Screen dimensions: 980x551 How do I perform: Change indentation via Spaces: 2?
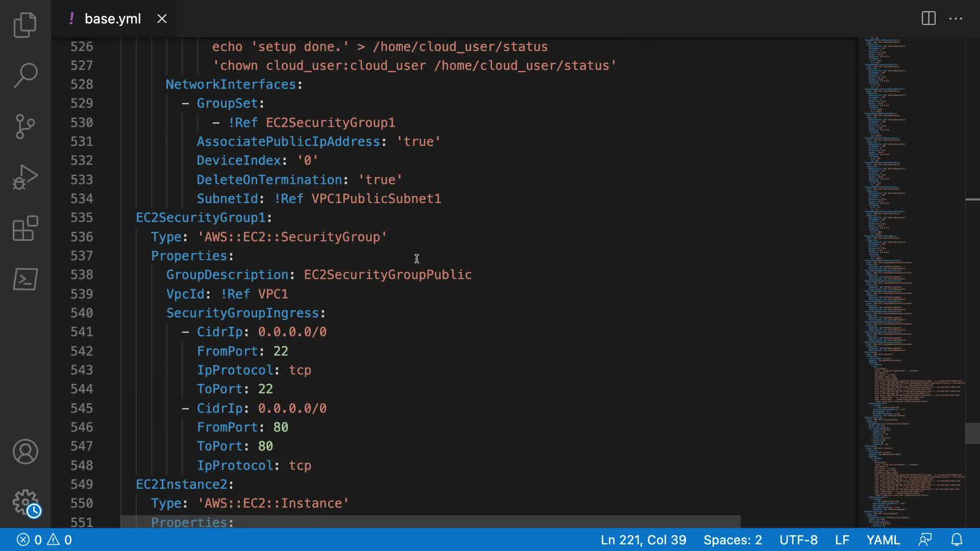click(732, 540)
